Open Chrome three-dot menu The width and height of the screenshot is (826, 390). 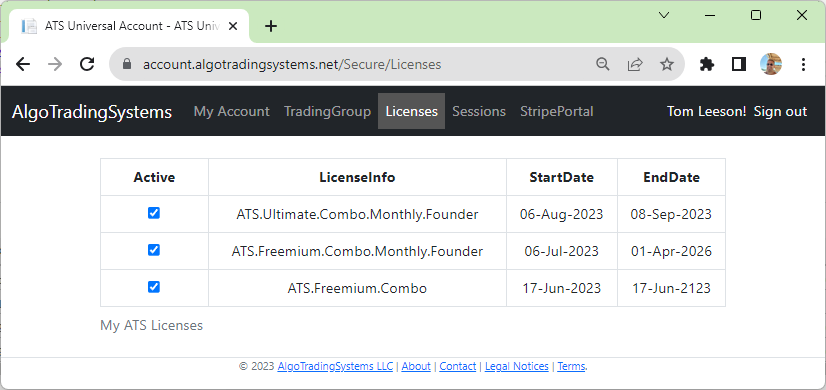[803, 64]
